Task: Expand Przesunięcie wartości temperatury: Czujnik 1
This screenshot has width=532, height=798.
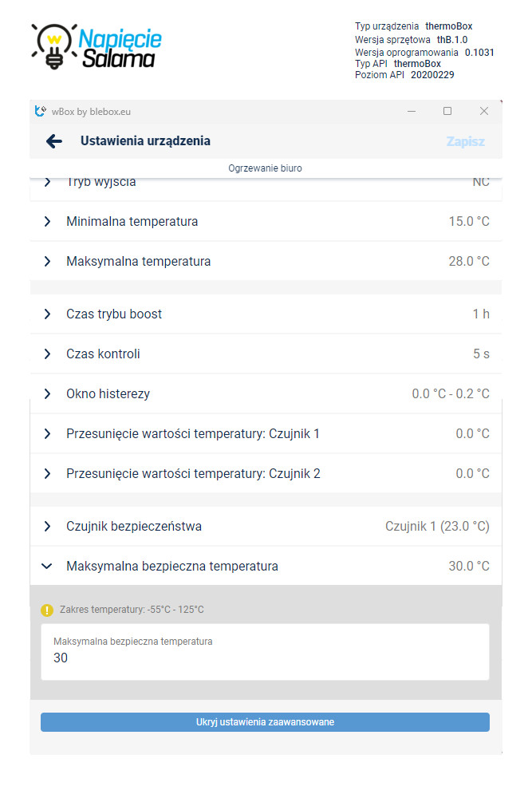Action: pos(266,433)
